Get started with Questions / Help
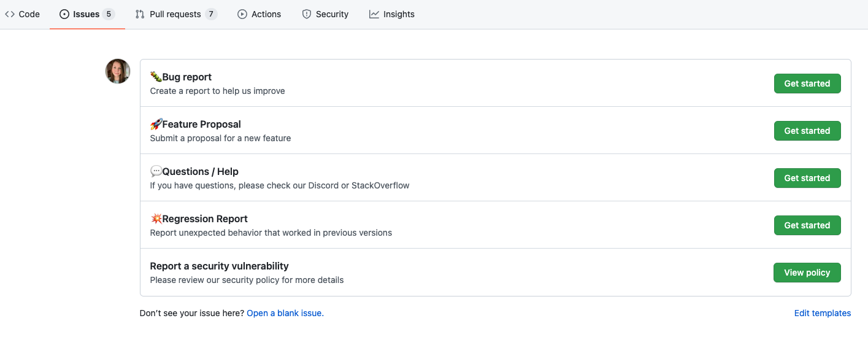This screenshot has height=337, width=868. coord(807,178)
